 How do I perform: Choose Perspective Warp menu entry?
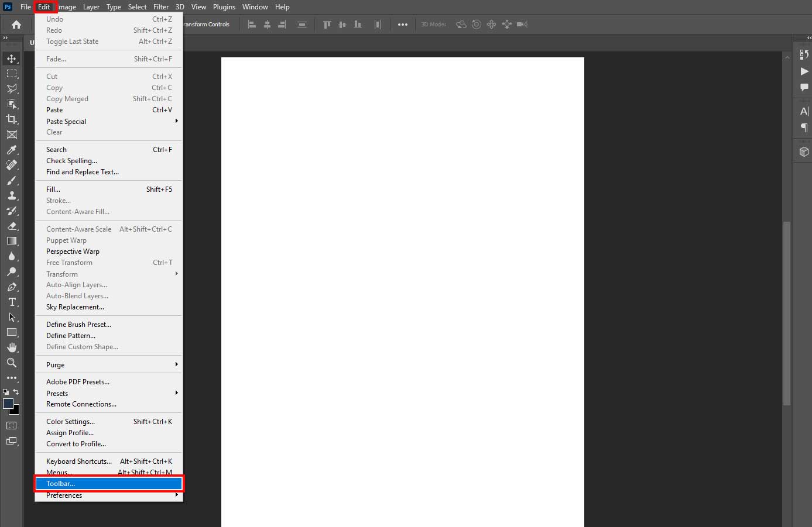point(109,251)
